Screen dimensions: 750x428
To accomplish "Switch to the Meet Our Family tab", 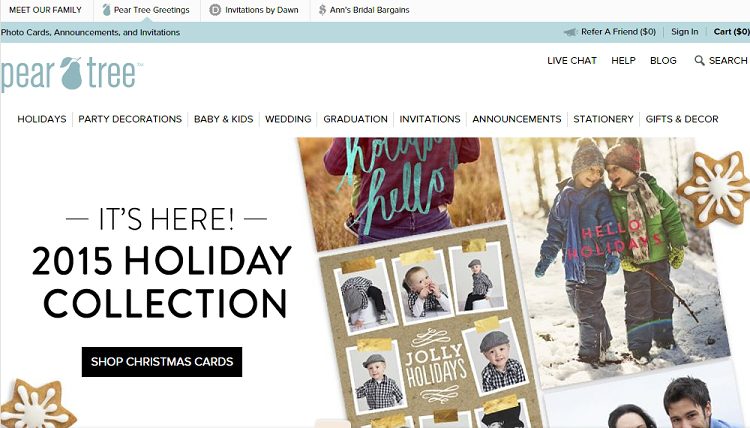I will (x=45, y=10).
